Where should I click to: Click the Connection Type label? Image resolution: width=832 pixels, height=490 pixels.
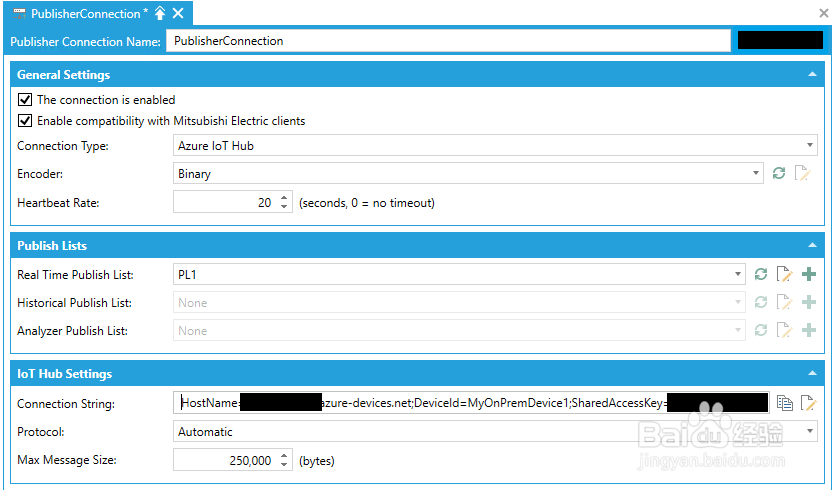click(x=63, y=146)
